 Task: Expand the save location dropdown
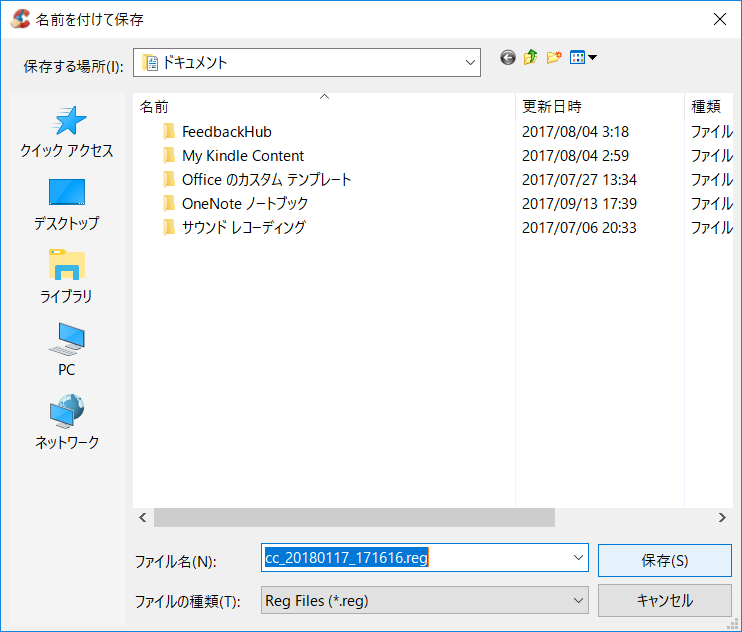click(x=470, y=62)
